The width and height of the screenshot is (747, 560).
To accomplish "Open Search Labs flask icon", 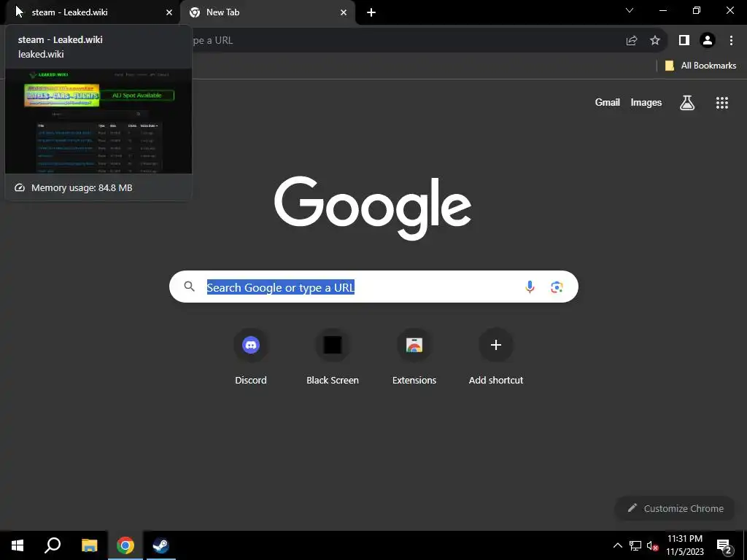I will [x=687, y=102].
